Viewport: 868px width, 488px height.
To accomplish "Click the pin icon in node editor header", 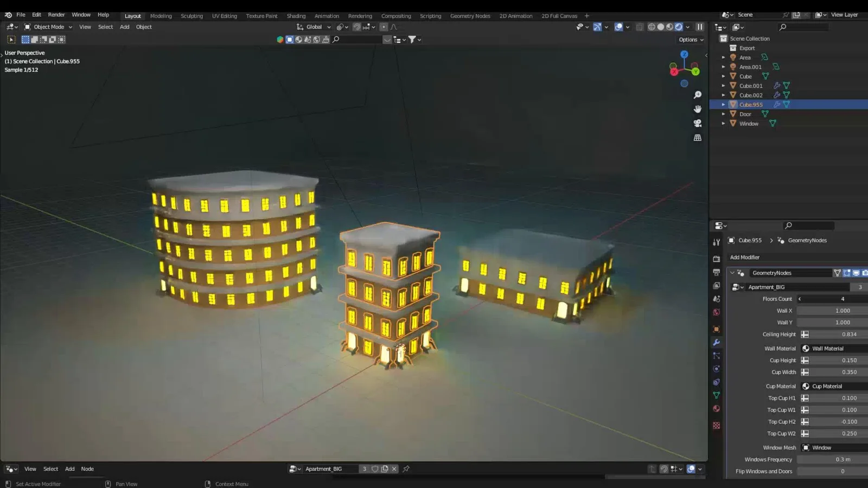I will [x=406, y=469].
